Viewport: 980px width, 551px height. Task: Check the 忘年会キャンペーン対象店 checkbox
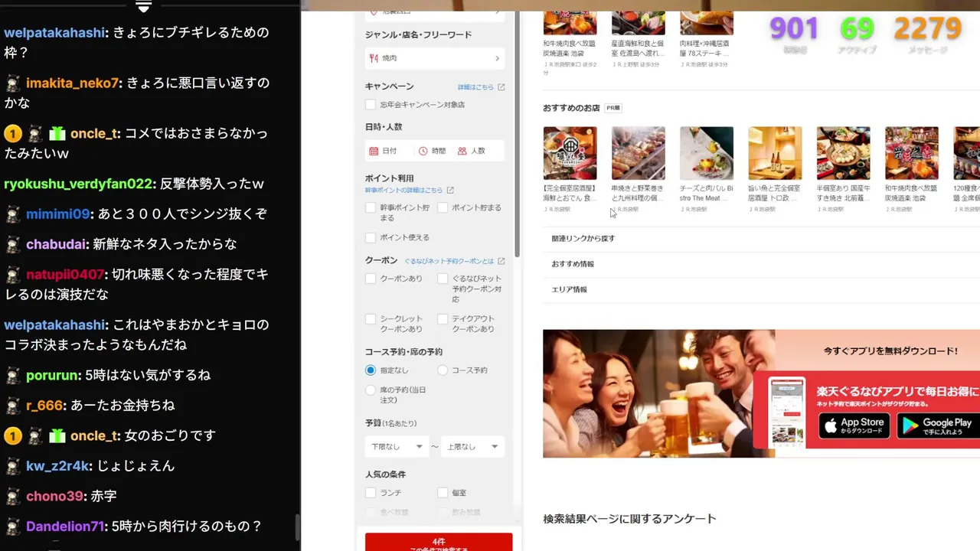371,105
